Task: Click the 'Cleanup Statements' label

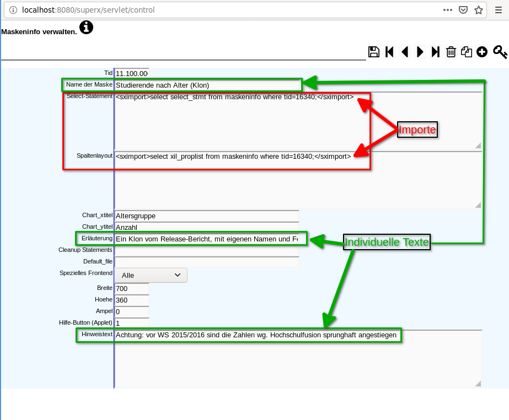Action: pos(85,250)
